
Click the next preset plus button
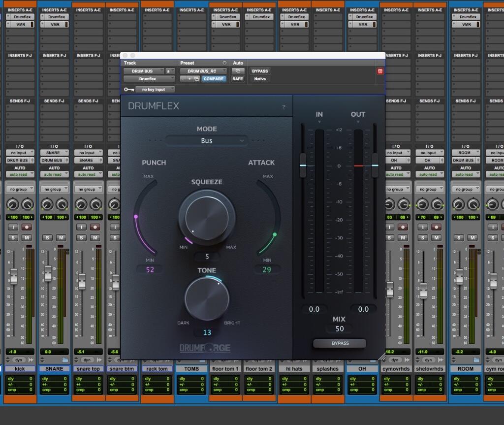[189, 79]
